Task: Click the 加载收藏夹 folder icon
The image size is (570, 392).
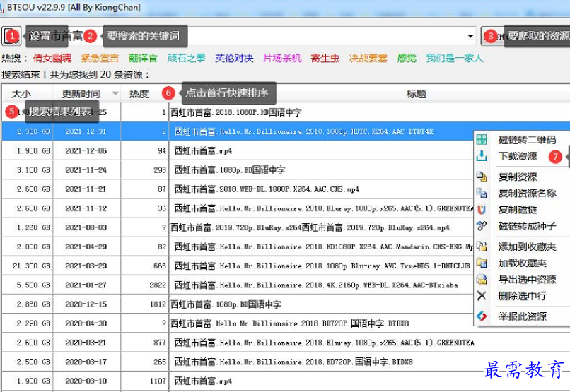Action: tap(482, 263)
